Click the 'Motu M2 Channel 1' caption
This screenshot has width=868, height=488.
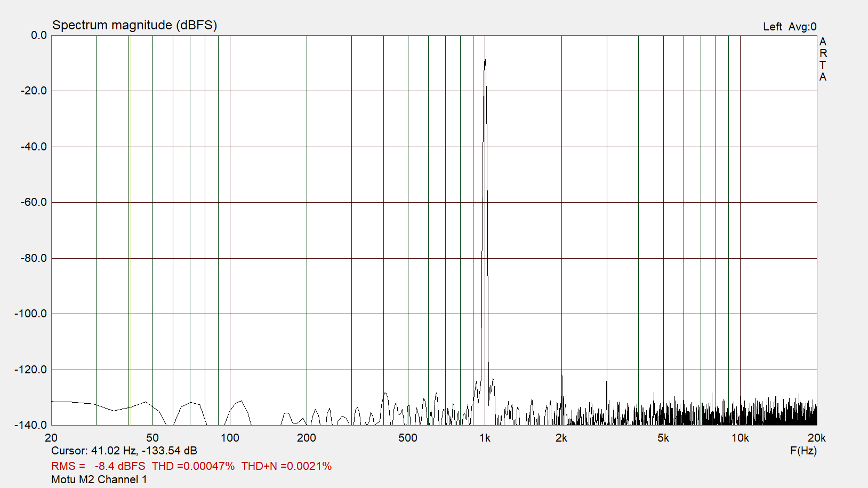99,479
